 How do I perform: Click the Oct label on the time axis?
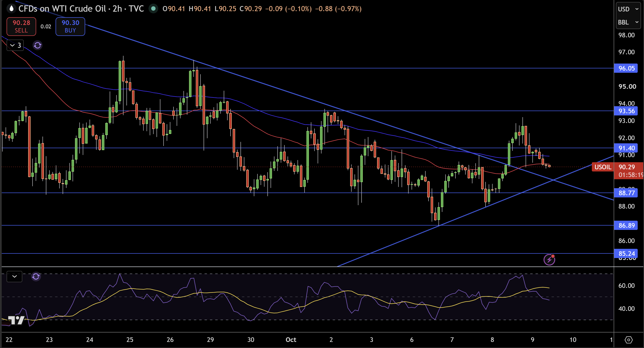291,340
